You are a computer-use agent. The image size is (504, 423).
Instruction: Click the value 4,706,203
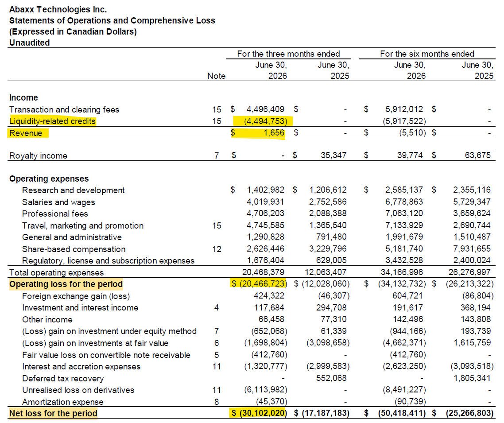pyautogui.click(x=265, y=213)
